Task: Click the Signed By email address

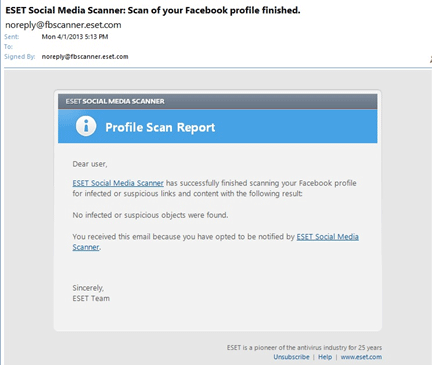Action: (x=85, y=57)
